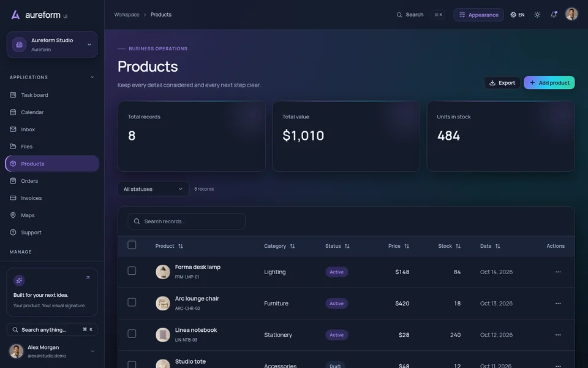Viewport: 588px width, 368px height.
Task: Click the globe language icon
Action: pos(513,15)
